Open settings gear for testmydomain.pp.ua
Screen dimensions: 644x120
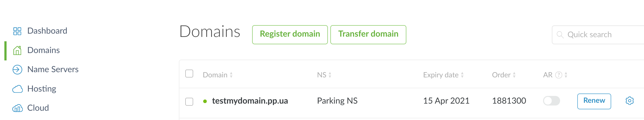630,101
